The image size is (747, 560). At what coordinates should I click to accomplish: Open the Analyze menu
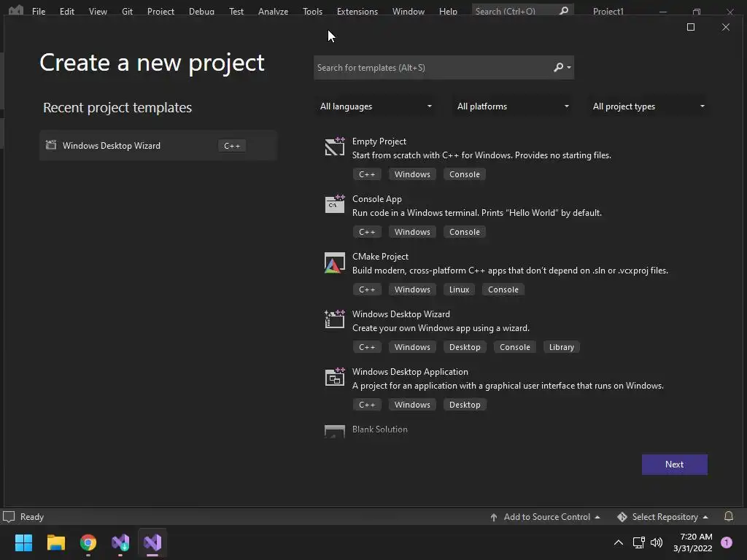tap(273, 11)
